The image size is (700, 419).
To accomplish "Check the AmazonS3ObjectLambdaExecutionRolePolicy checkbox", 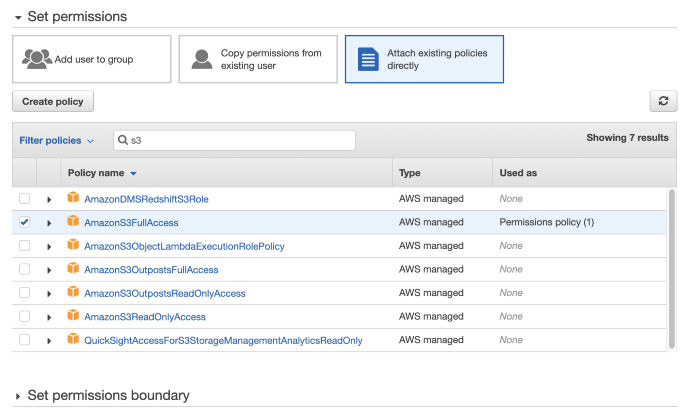I will (25, 245).
